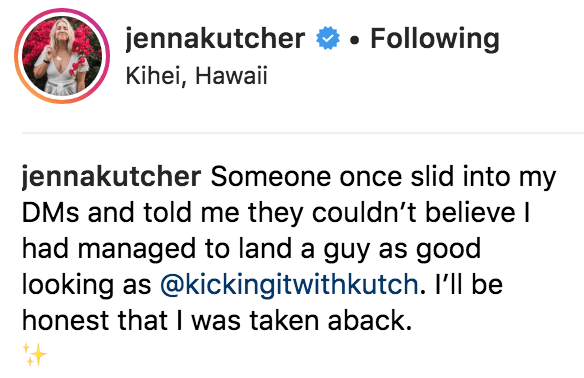Open the Kihei, Hawaii location link
Image resolution: width=584 pixels, height=378 pixels.
pyautogui.click(x=196, y=76)
